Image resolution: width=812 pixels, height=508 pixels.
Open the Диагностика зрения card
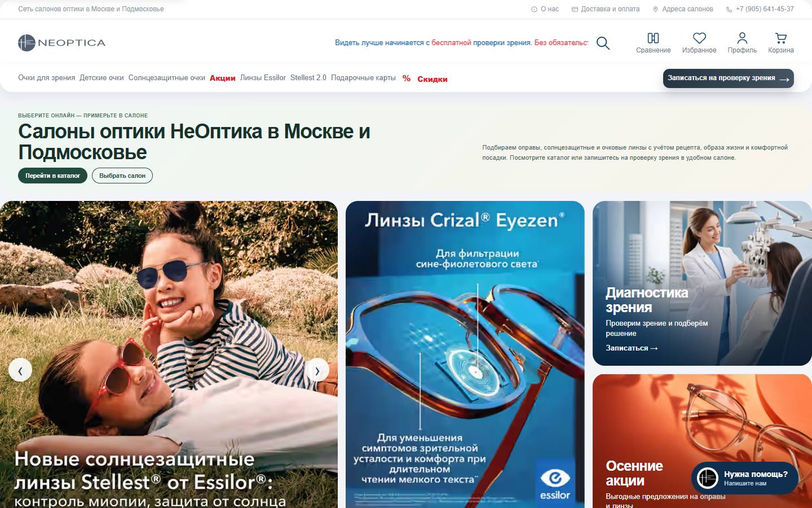[x=702, y=283]
